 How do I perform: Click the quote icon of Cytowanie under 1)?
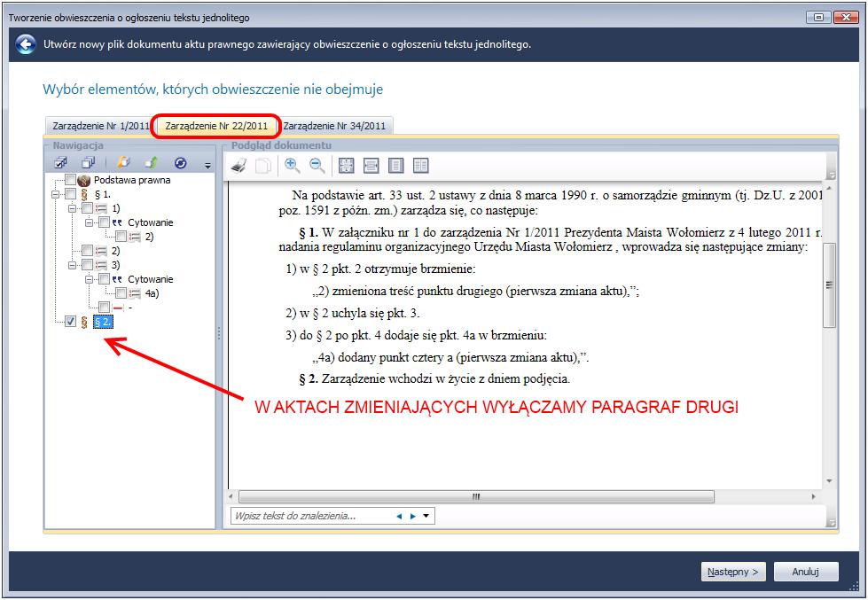point(117,222)
